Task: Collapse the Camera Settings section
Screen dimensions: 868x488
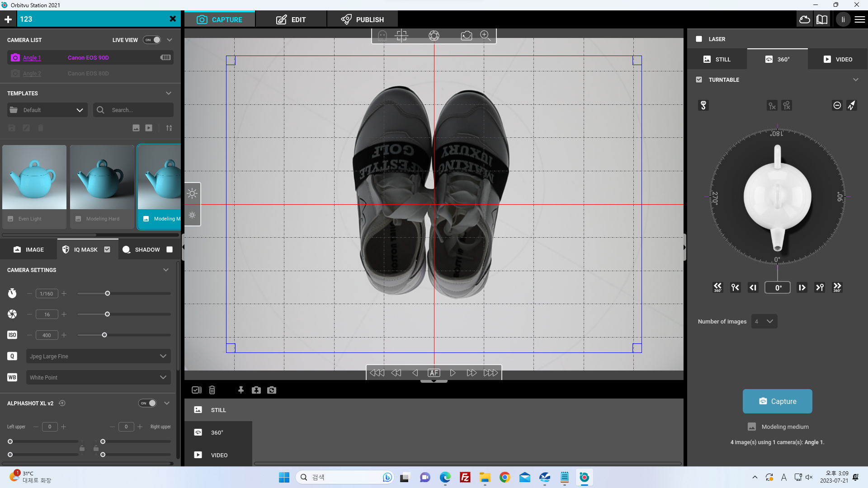Action: (x=166, y=270)
